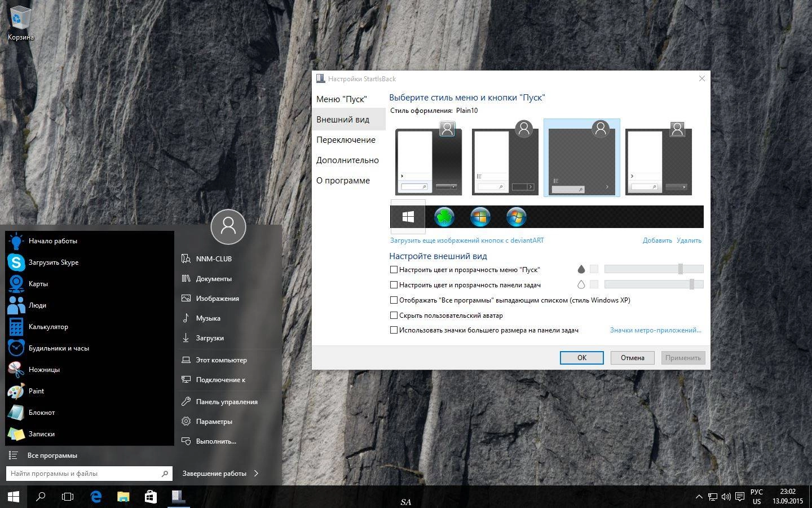
Task: Launch Калькулятор from Start menu
Action: coord(90,327)
